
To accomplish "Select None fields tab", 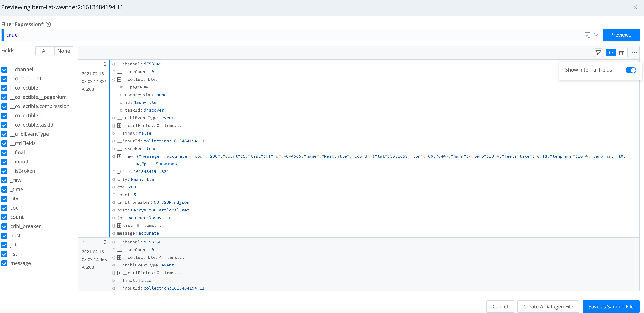I will pyautogui.click(x=64, y=51).
